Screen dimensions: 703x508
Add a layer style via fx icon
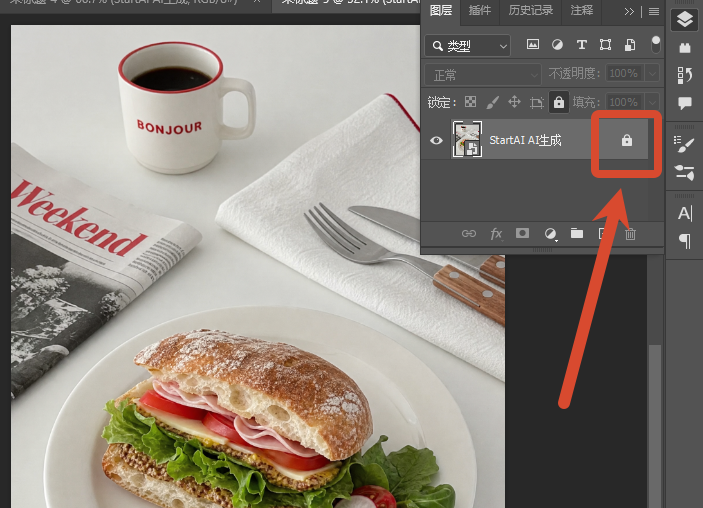(496, 234)
